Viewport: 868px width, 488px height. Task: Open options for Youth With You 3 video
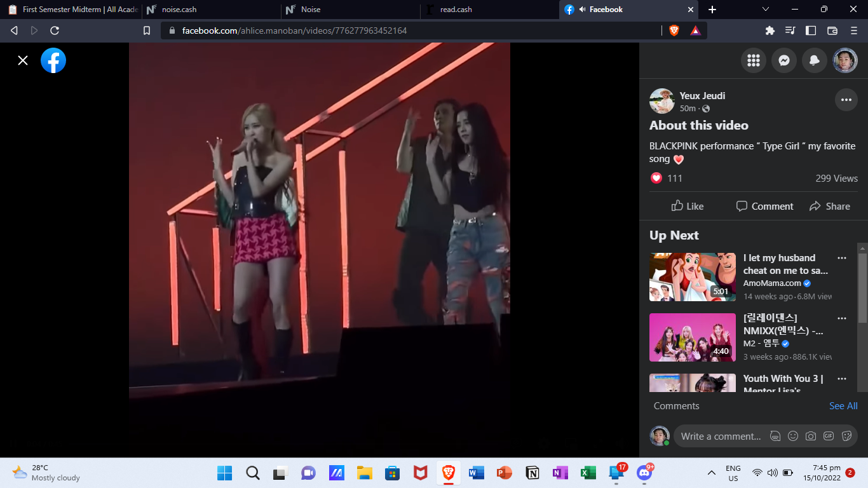pyautogui.click(x=842, y=379)
